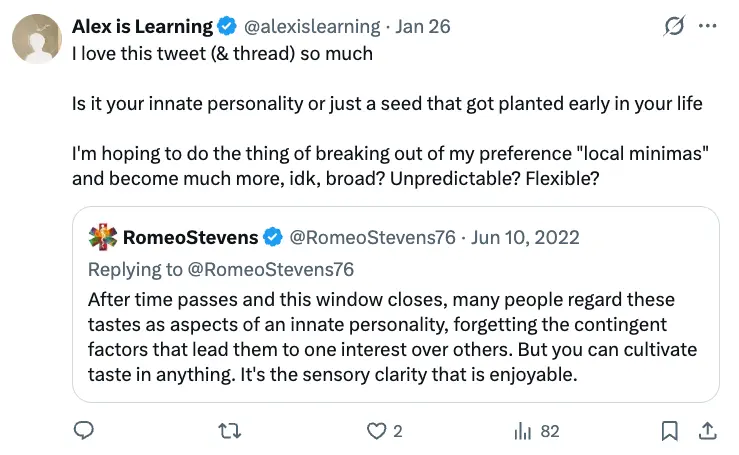Open the Grok circle-slash icon
This screenshot has height=455, width=739.
click(673, 27)
